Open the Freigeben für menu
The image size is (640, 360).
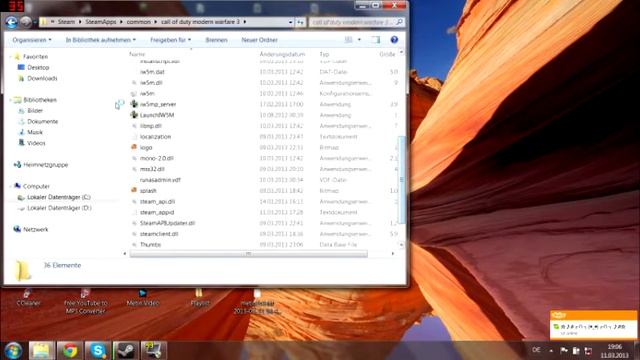pos(171,40)
